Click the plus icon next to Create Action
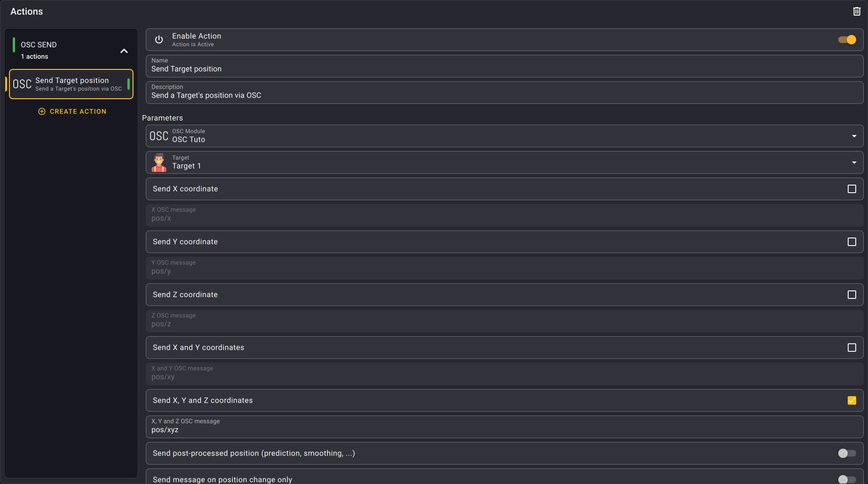Screen dimensions: 868x484 [x=42, y=111]
